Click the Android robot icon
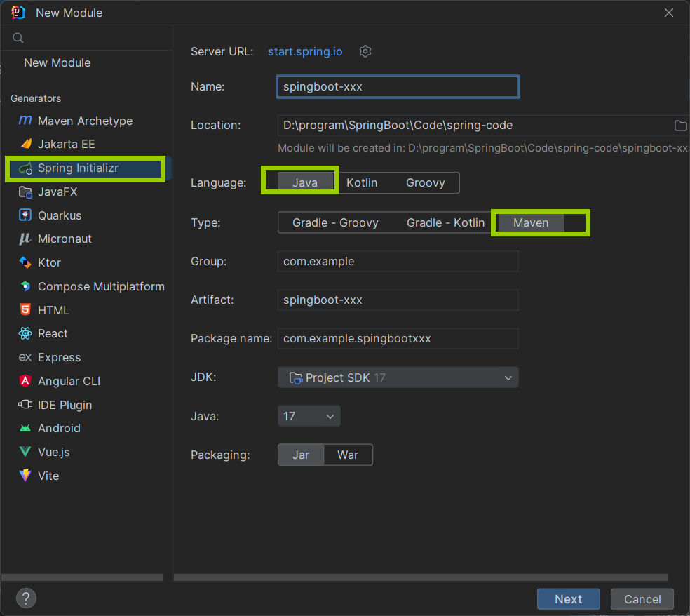Viewport: 690px width, 616px height. (25, 428)
